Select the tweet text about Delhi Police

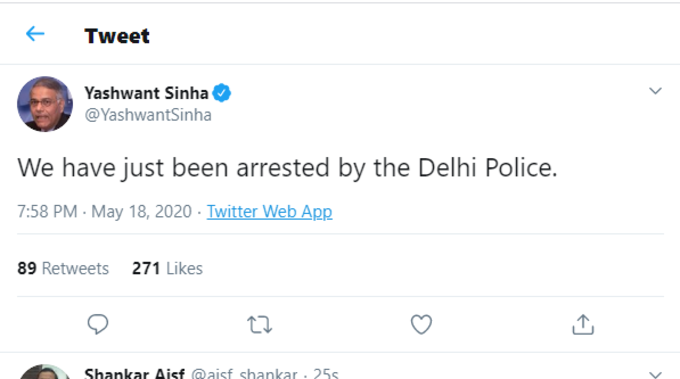287,168
